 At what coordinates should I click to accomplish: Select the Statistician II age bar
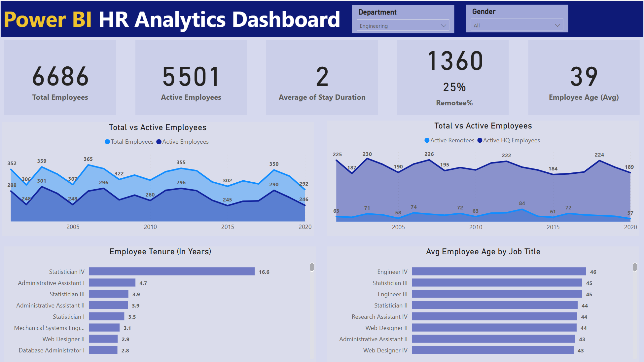tap(495, 305)
